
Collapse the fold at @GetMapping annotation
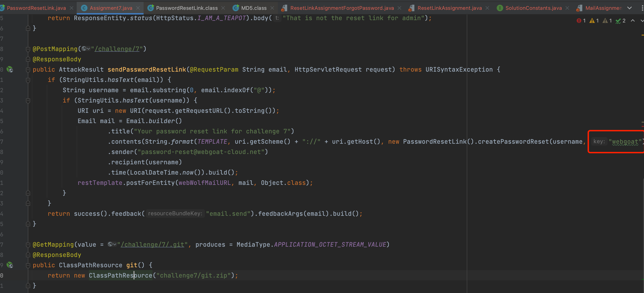[x=28, y=245]
